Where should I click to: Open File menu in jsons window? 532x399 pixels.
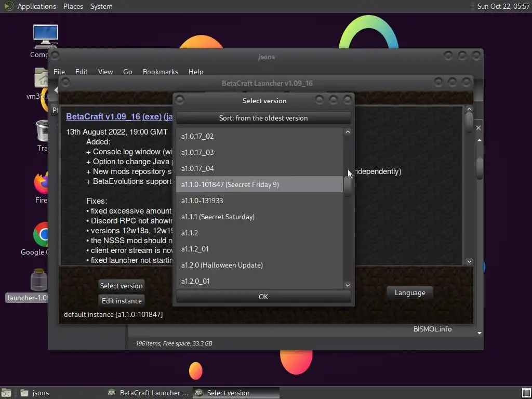(x=59, y=72)
